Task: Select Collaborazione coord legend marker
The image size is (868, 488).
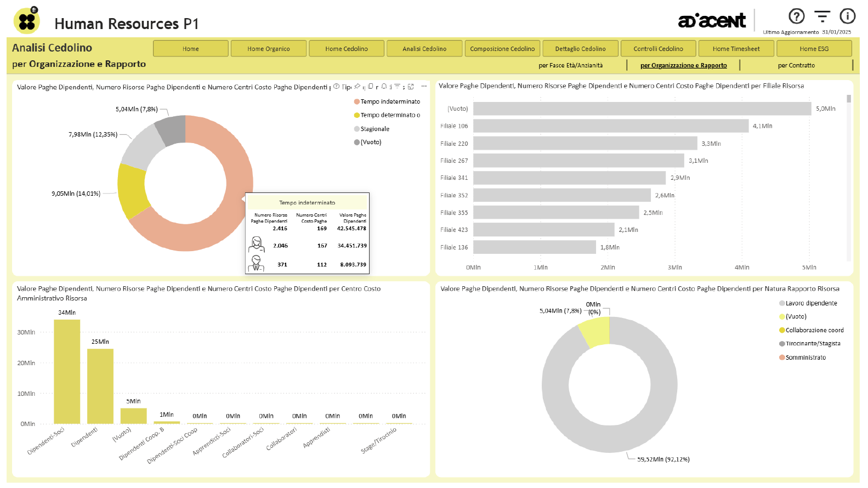Action: click(x=782, y=330)
